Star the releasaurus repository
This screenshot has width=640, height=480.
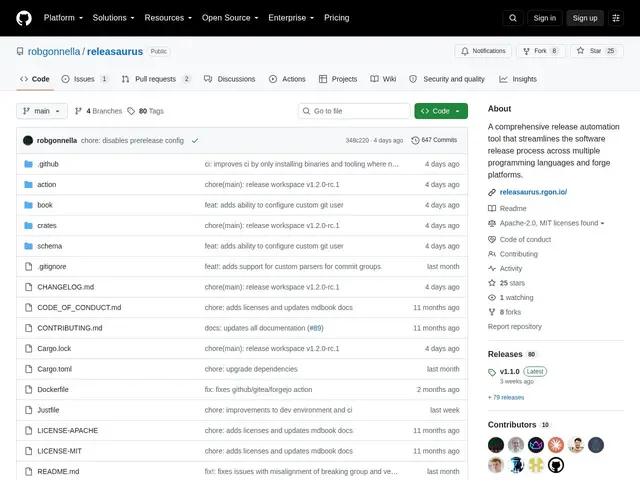point(597,51)
